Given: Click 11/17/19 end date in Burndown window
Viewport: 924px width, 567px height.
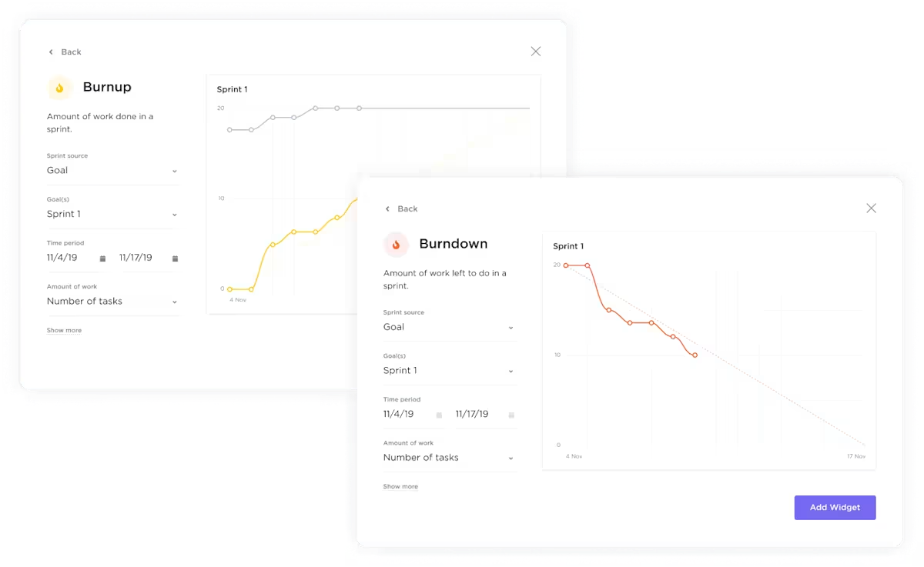Looking at the screenshot, I should click(472, 414).
